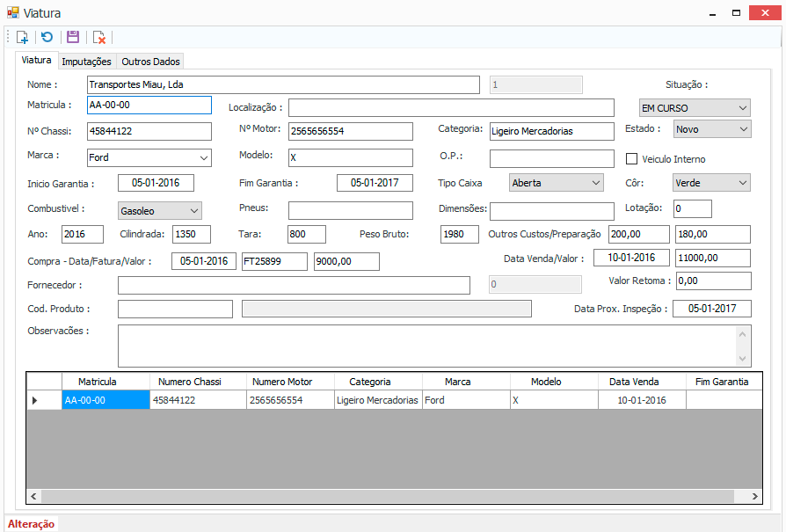The width and height of the screenshot is (786, 532).
Task: Click the undo/refresh toolbar icon
Action: [x=47, y=37]
